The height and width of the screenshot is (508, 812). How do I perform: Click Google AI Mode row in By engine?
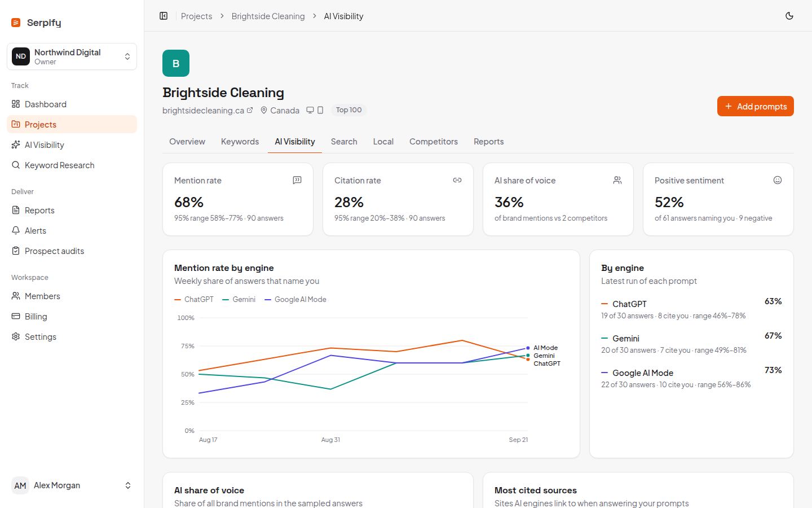(691, 378)
